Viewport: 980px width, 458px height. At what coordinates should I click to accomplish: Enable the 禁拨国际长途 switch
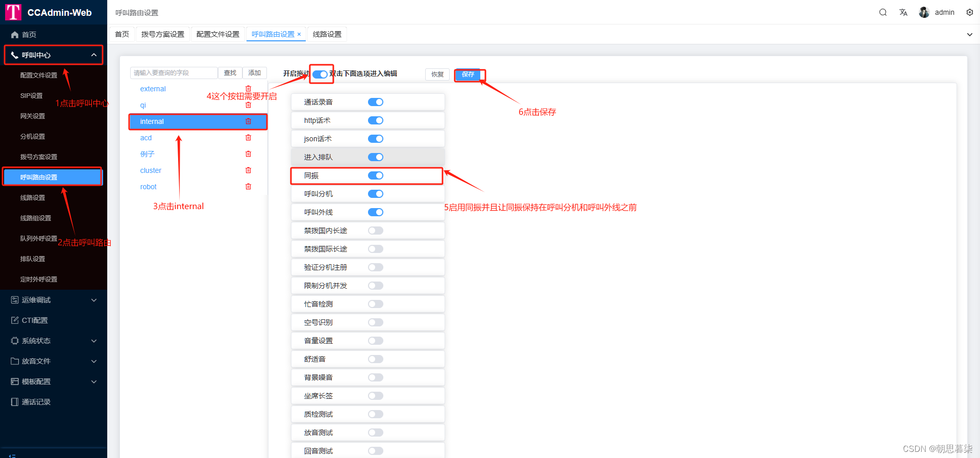coord(376,249)
